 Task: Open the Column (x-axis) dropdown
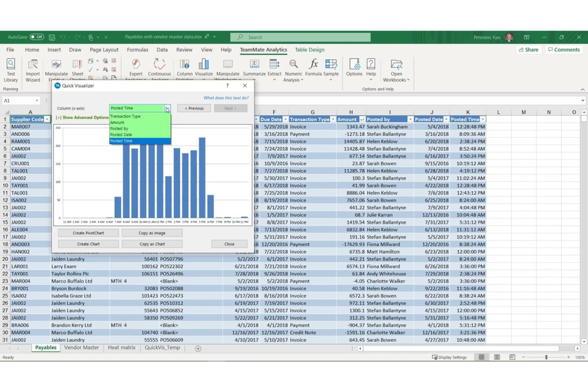point(167,108)
